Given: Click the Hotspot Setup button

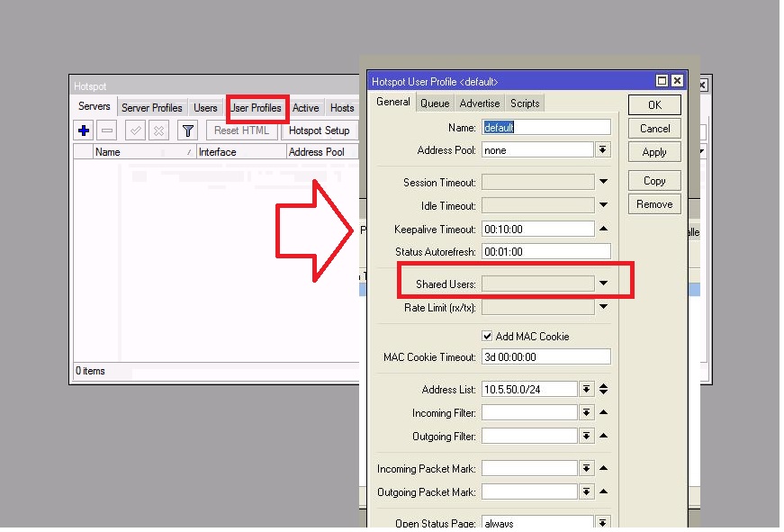Looking at the screenshot, I should (319, 131).
